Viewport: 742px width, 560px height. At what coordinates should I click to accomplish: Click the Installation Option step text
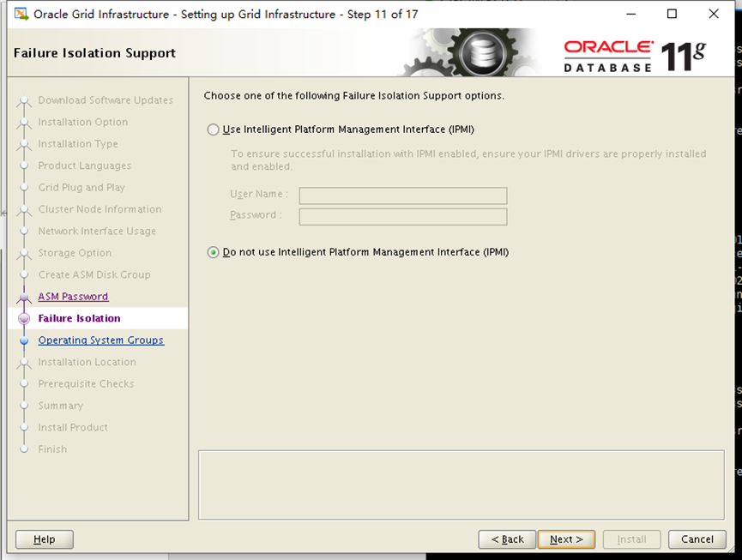click(83, 122)
